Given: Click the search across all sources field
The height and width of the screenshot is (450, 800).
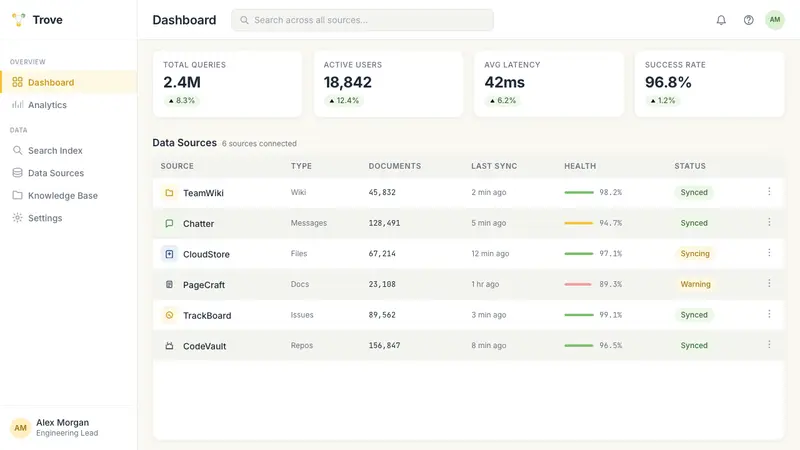Looking at the screenshot, I should (362, 20).
